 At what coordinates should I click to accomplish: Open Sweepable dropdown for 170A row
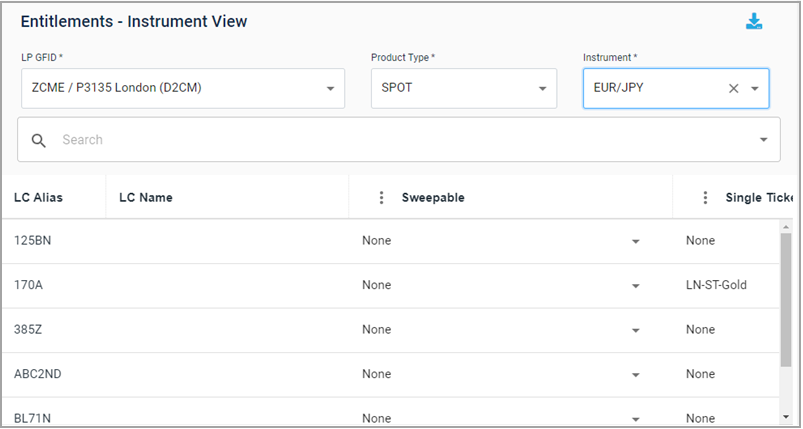coord(635,286)
